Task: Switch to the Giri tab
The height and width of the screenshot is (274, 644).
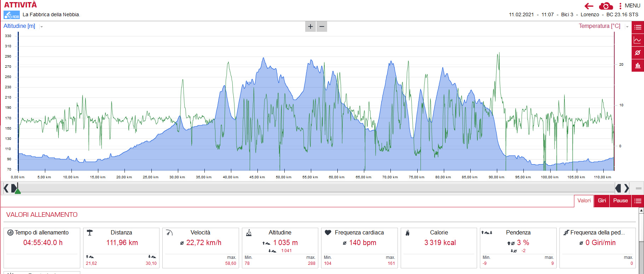Action: (602, 201)
